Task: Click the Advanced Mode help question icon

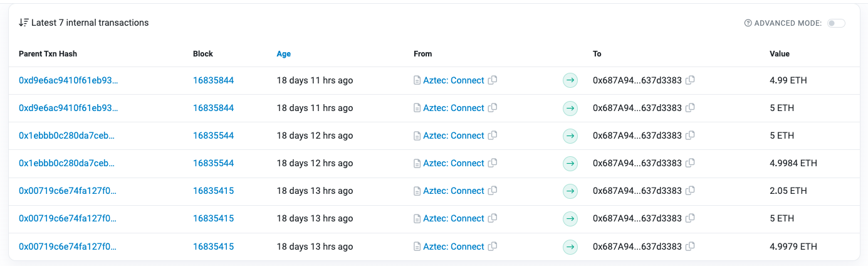Action: pyautogui.click(x=748, y=23)
